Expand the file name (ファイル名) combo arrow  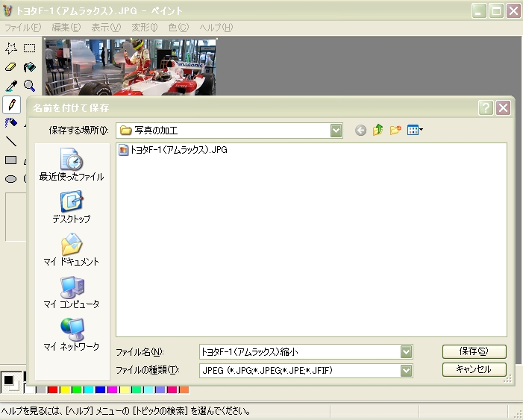pyautogui.click(x=407, y=352)
